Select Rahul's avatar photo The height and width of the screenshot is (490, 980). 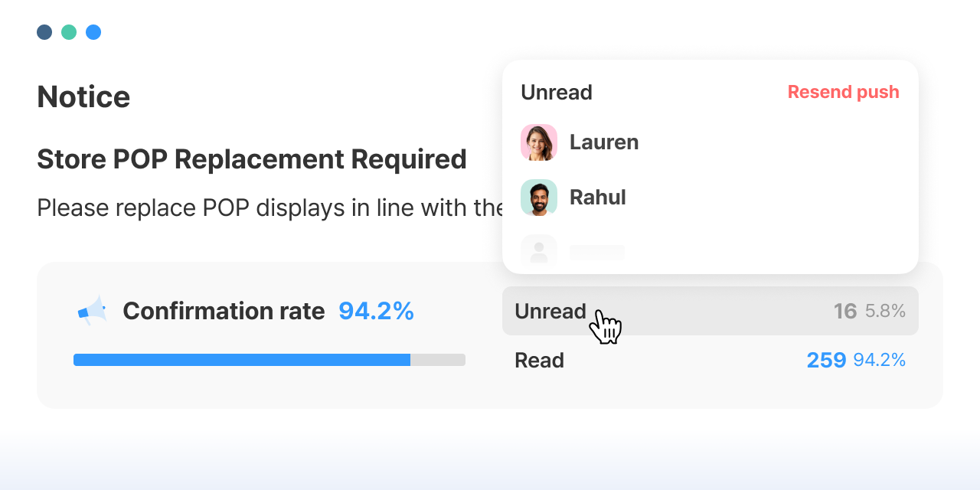[x=539, y=198]
